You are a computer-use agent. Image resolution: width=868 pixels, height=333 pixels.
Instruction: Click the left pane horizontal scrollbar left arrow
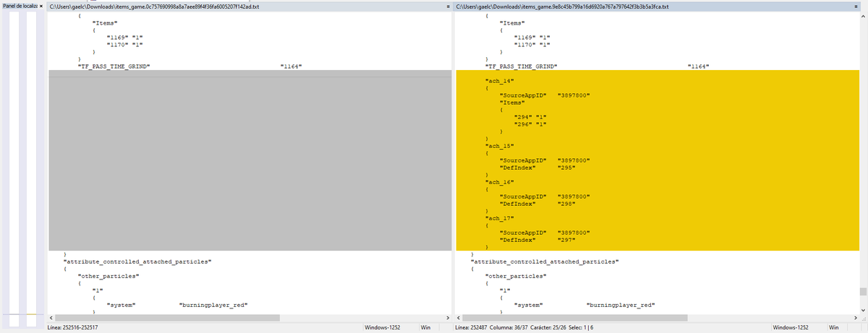tap(51, 317)
